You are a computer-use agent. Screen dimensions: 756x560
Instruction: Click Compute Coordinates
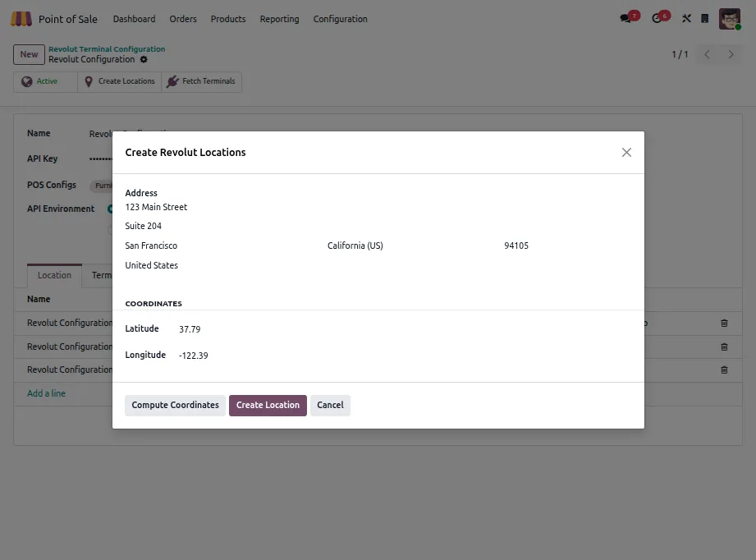tap(175, 405)
